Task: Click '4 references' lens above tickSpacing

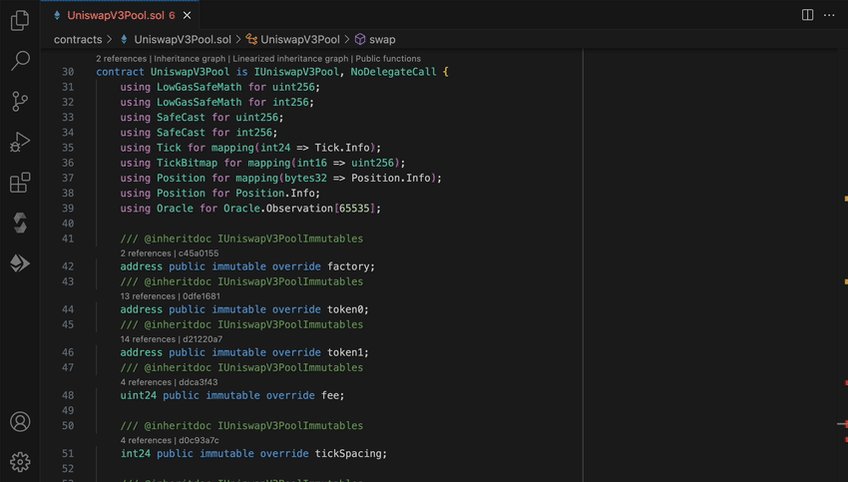Action: point(145,440)
